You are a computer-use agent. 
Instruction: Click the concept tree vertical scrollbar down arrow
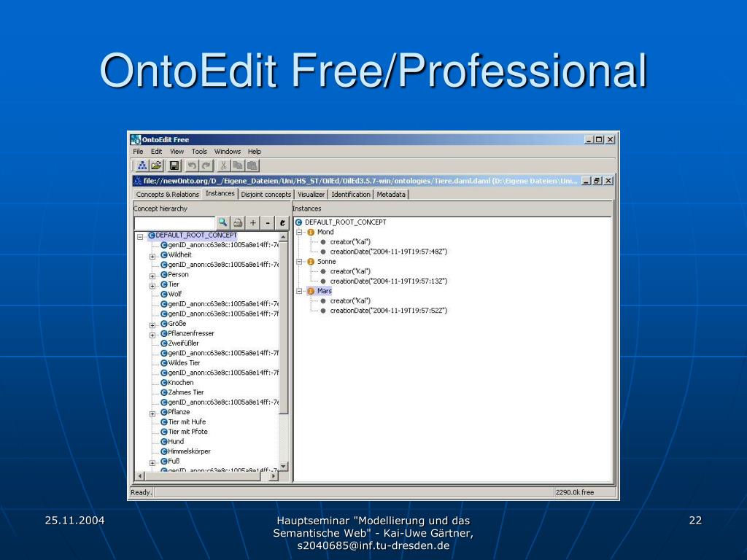(284, 466)
